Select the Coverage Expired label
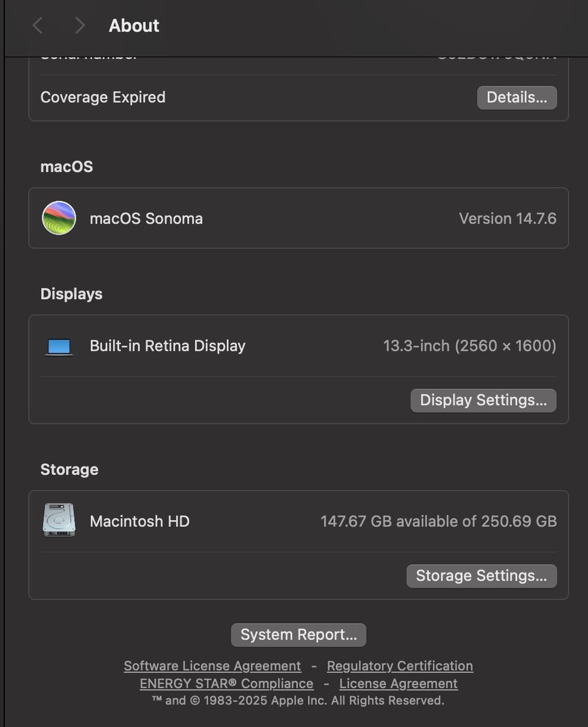Screen dimensions: 588x727 tap(102, 98)
